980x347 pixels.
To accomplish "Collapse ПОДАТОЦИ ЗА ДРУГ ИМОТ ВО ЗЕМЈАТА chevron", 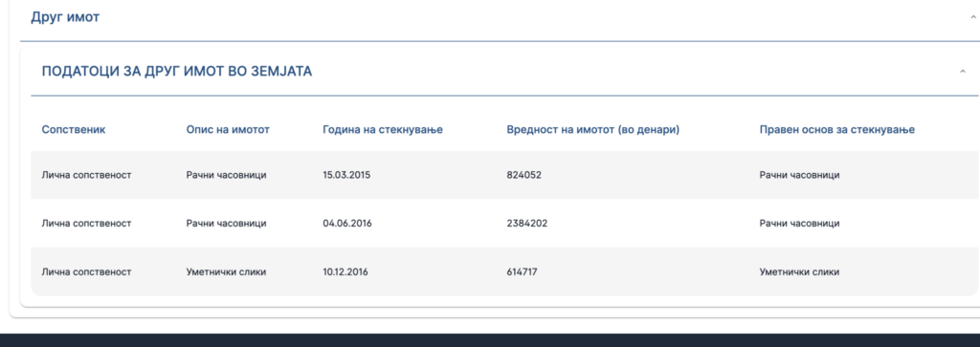I will [x=963, y=72].
